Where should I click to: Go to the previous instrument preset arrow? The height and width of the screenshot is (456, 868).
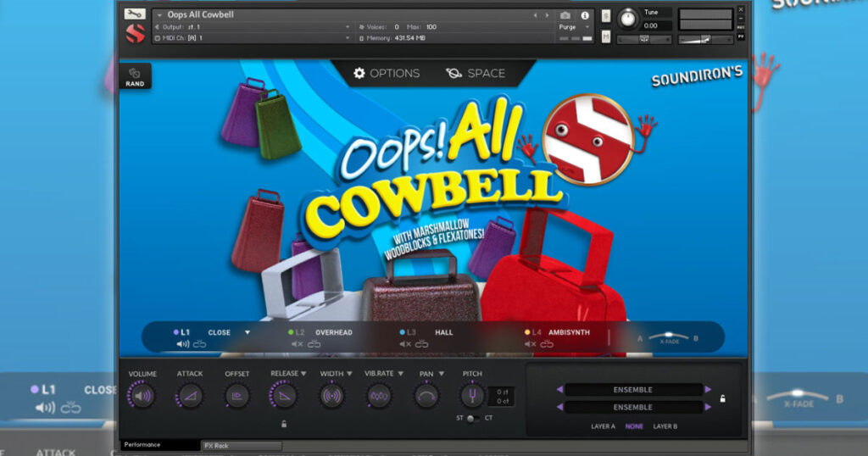pyautogui.click(x=536, y=15)
